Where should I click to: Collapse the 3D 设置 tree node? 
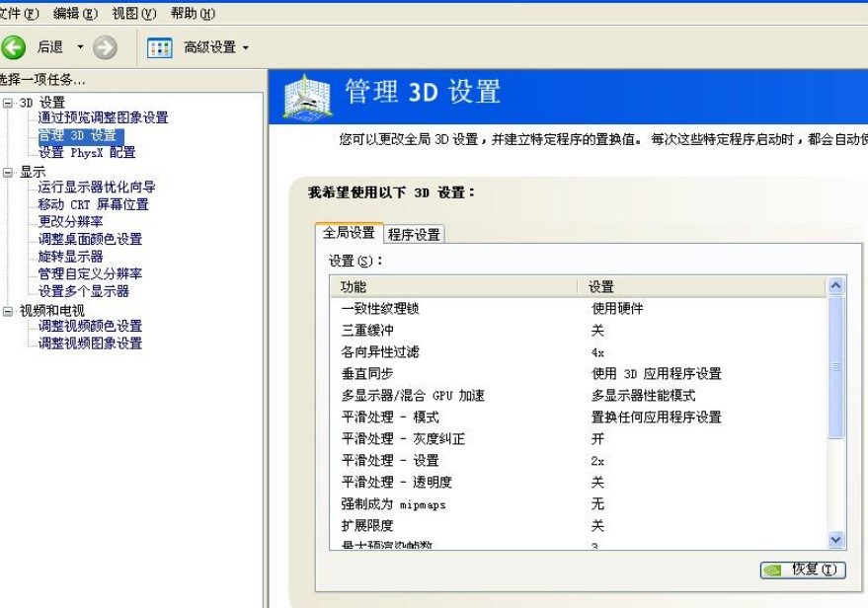[x=8, y=103]
